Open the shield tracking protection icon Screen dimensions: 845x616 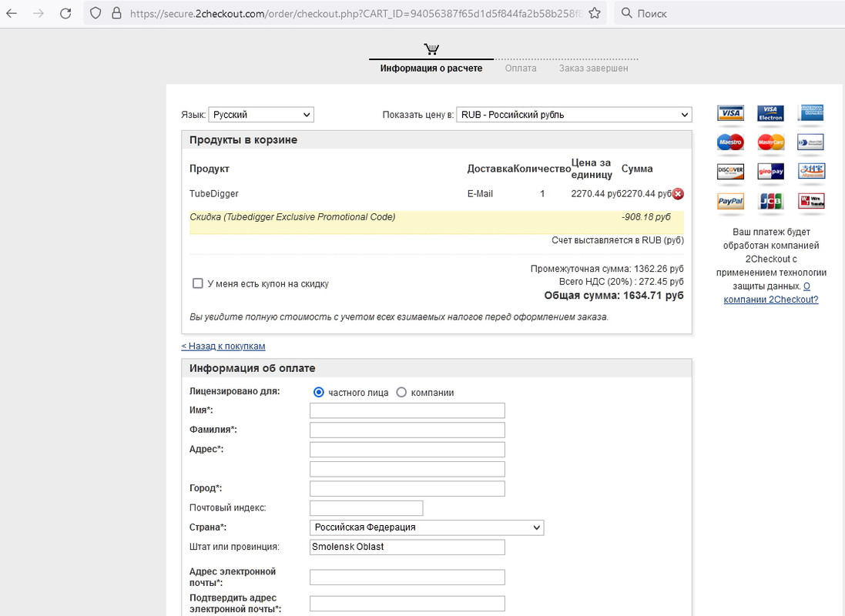[96, 13]
